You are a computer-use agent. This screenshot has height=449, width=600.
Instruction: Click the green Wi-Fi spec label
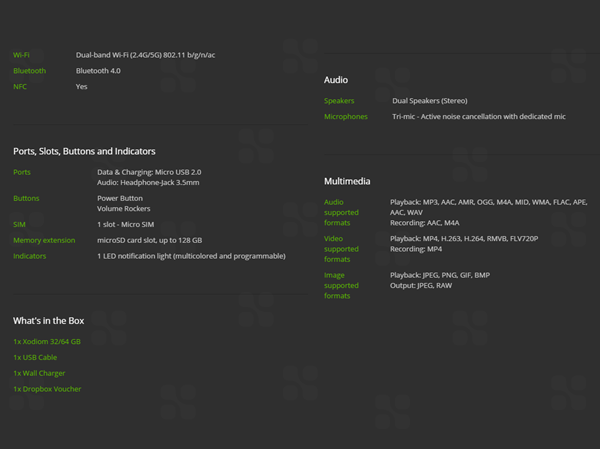click(x=22, y=55)
